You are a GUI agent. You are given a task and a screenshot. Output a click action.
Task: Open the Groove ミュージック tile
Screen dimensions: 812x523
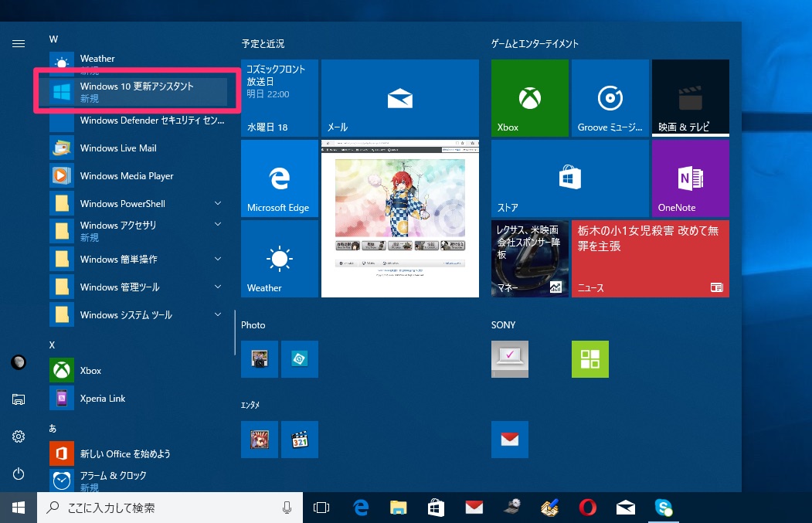(x=610, y=98)
